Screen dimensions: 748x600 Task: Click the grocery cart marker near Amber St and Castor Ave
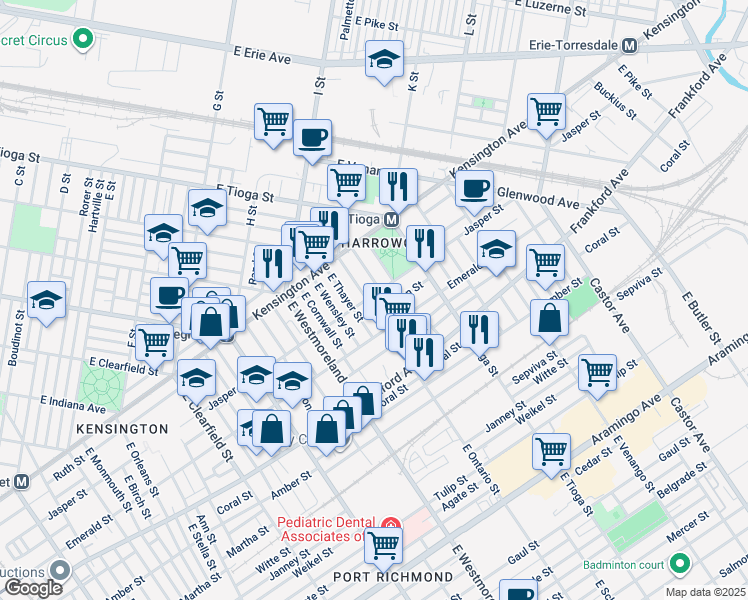coord(546,264)
